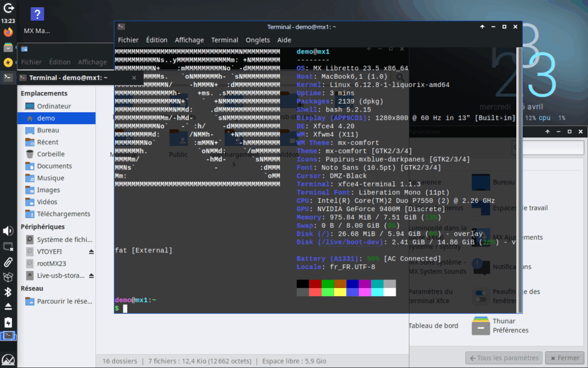Click the panel's removable media eject icon

pyautogui.click(x=8, y=307)
